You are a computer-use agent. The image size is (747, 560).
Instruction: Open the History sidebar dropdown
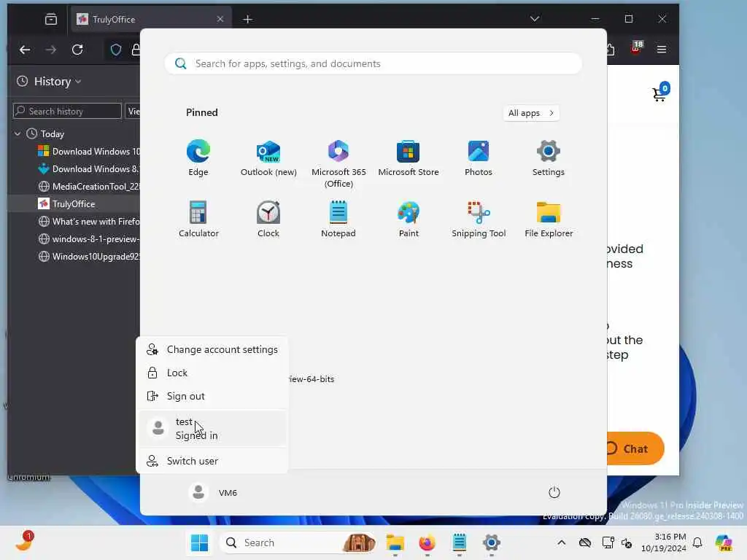[x=49, y=82]
